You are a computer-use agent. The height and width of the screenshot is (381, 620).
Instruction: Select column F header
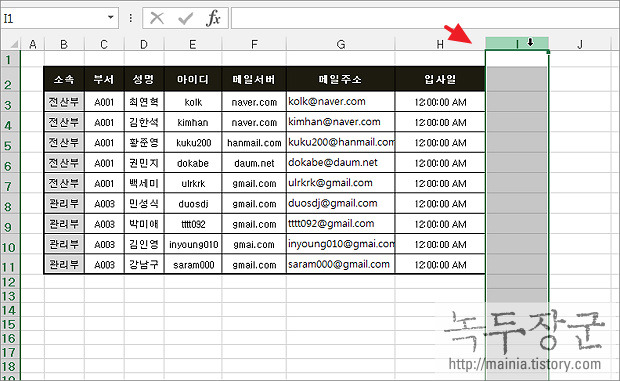tap(254, 44)
